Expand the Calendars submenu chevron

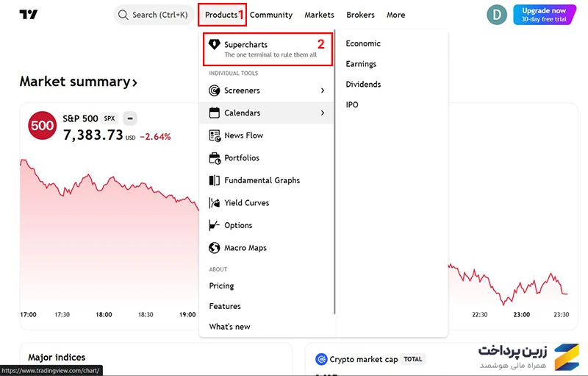click(x=323, y=113)
